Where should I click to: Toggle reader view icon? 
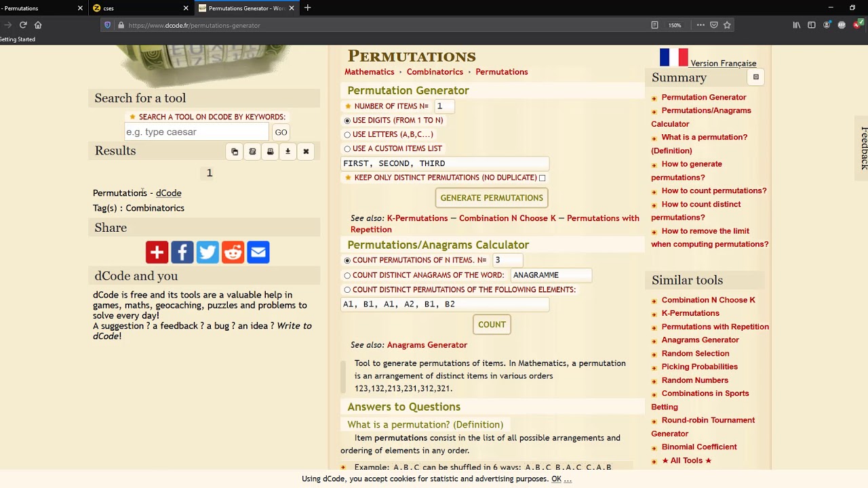tap(654, 25)
